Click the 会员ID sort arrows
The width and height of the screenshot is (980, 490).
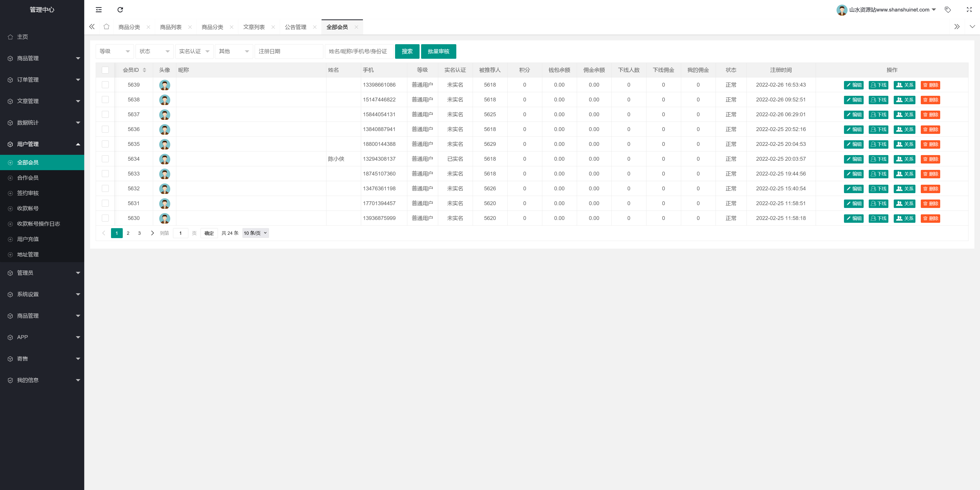(x=144, y=70)
